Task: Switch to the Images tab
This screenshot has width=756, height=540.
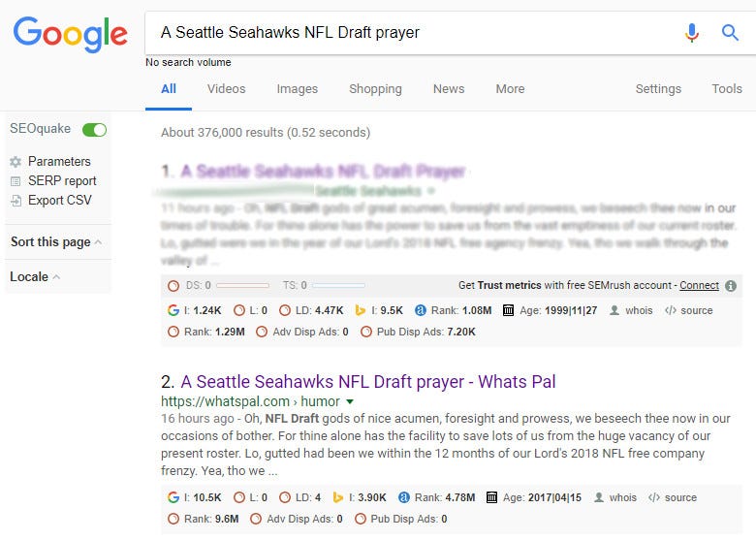Action: (x=297, y=89)
